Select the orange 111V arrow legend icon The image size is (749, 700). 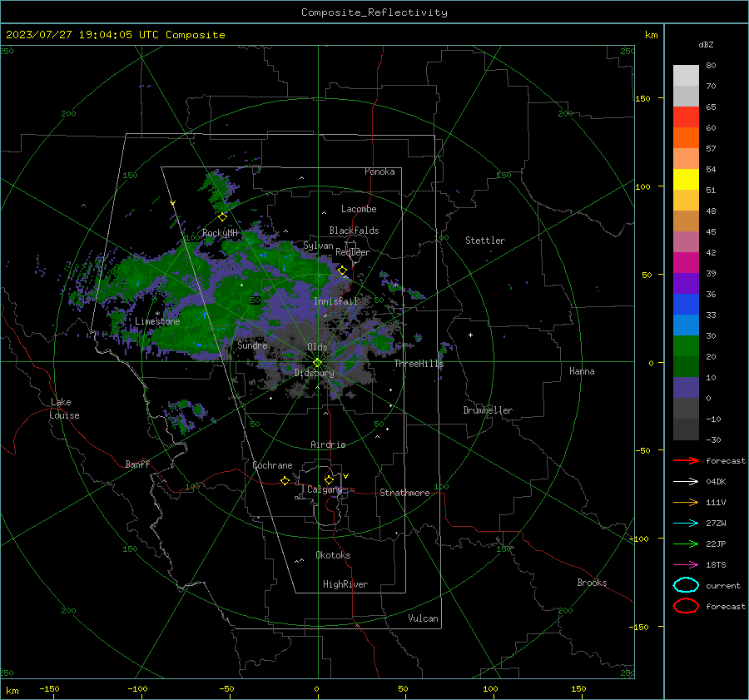pyautogui.click(x=686, y=502)
